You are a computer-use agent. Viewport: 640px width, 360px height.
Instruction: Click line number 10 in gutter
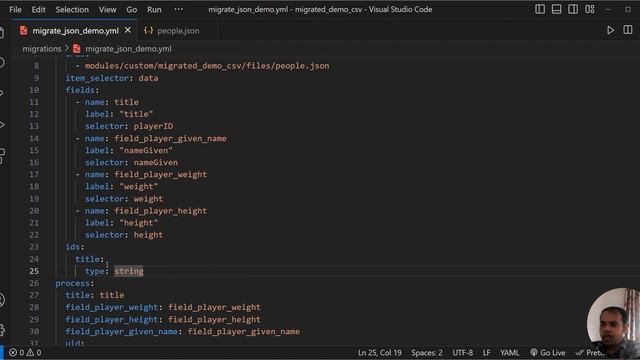[34, 90]
